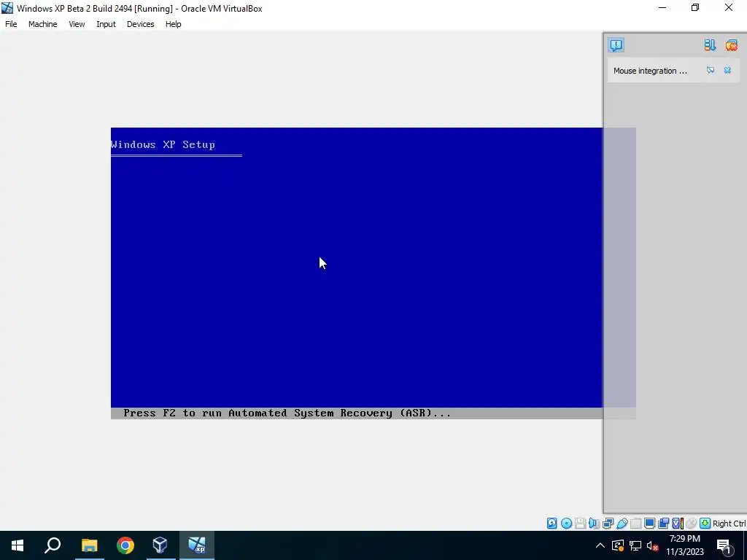747x560 pixels.
Task: Click the Windows XP Setup heading
Action: [163, 144]
